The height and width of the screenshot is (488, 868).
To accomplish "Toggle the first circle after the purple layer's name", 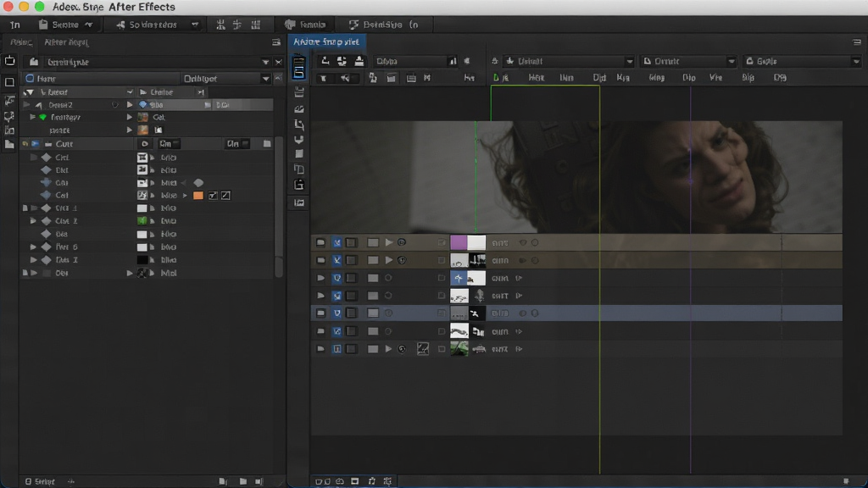I will pos(522,242).
